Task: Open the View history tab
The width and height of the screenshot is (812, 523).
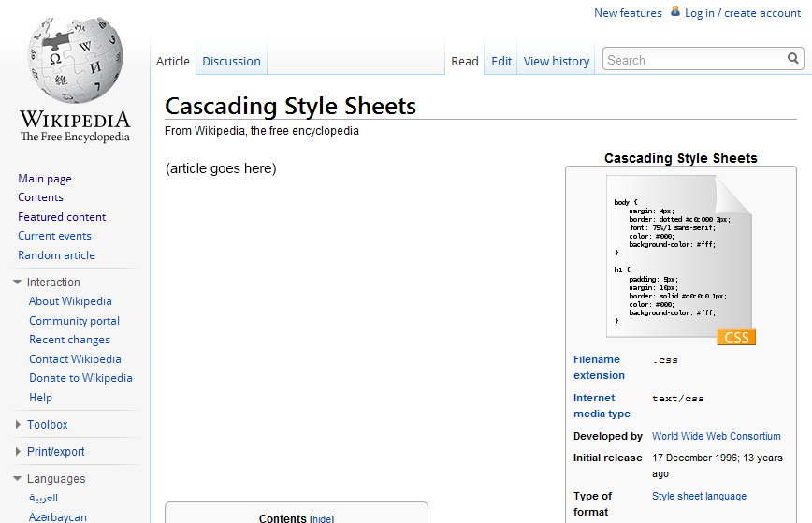Action: [x=557, y=62]
